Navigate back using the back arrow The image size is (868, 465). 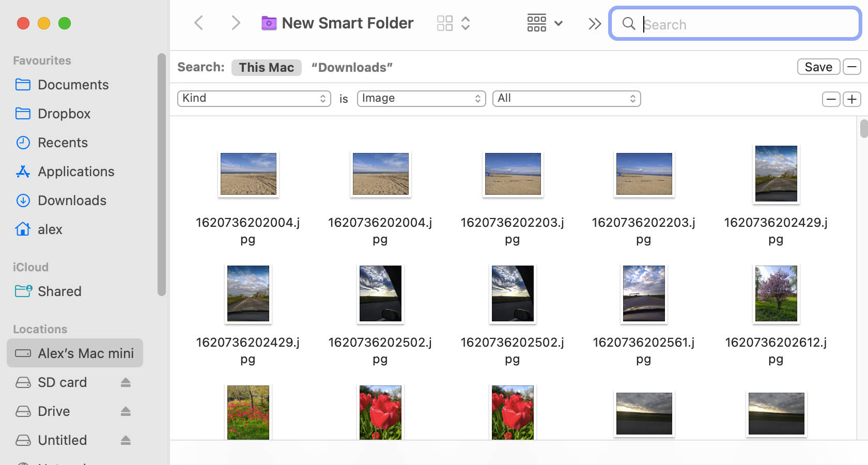[199, 23]
